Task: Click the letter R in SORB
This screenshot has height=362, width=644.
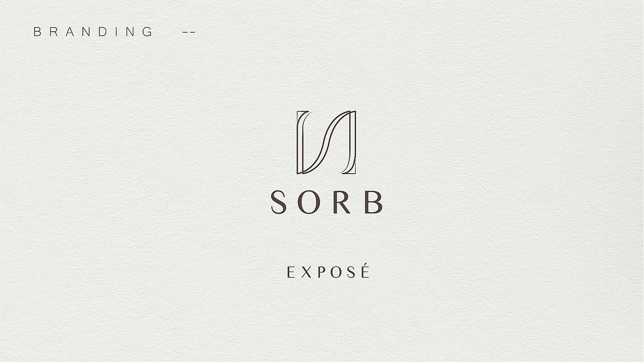Action: tap(342, 202)
